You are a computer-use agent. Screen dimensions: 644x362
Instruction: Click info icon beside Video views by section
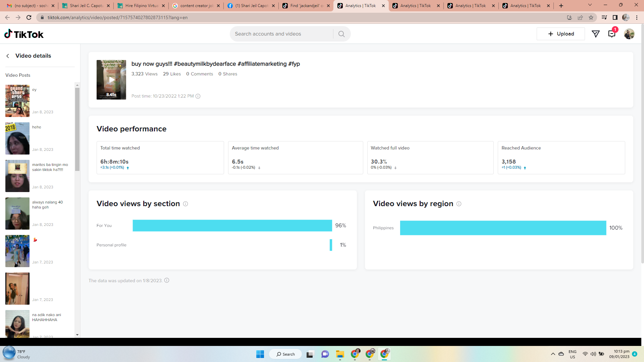(x=185, y=204)
